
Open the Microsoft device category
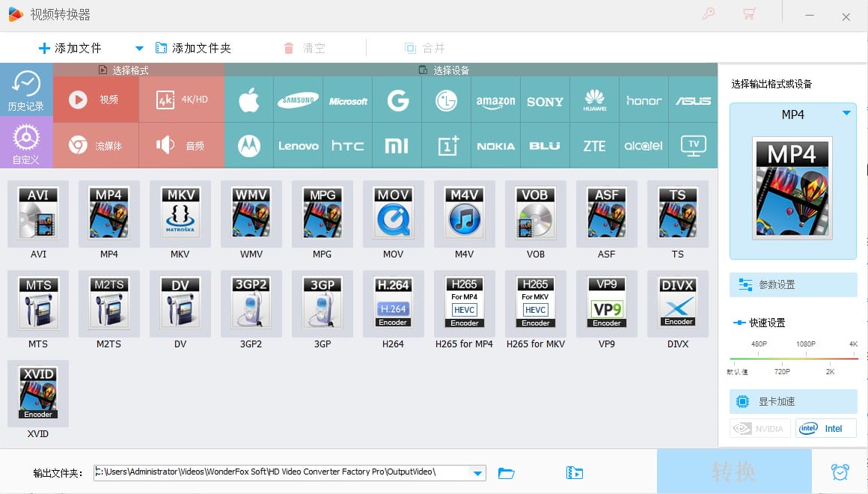pyautogui.click(x=348, y=100)
